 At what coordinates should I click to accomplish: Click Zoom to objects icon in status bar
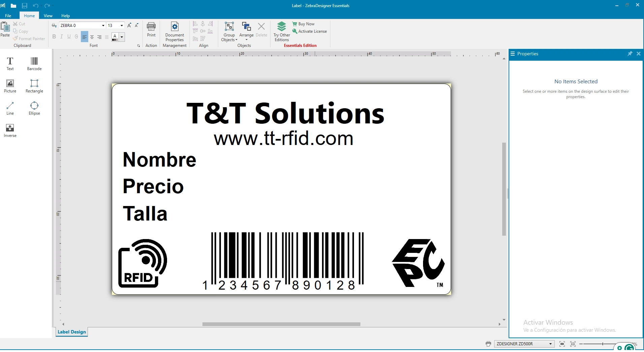tap(573, 344)
